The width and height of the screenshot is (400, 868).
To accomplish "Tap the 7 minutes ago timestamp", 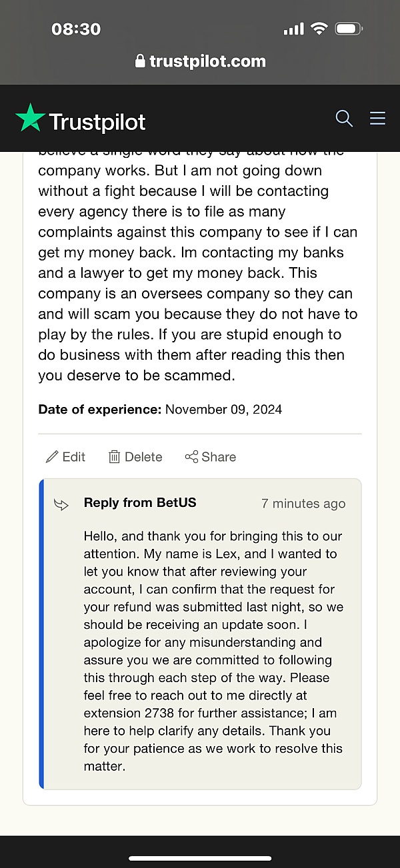I will (303, 504).
